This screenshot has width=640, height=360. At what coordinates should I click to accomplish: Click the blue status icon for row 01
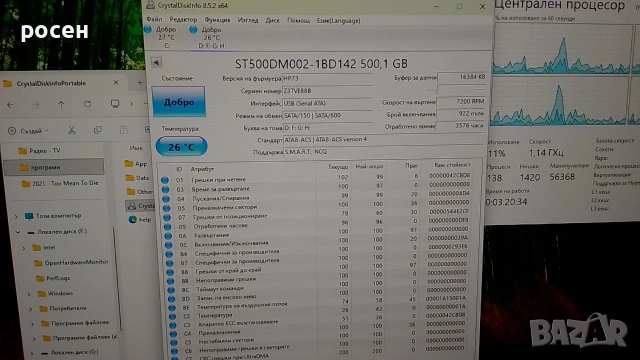[165, 180]
